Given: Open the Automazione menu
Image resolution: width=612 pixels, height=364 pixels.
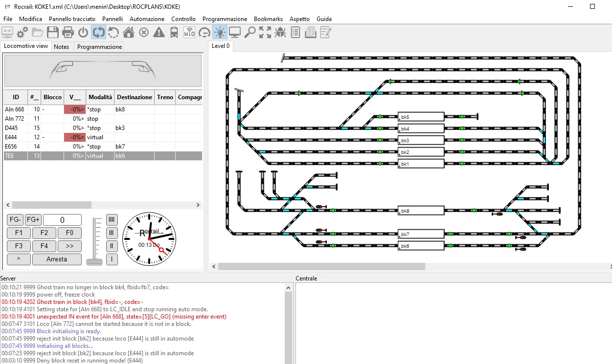Looking at the screenshot, I should (147, 19).
